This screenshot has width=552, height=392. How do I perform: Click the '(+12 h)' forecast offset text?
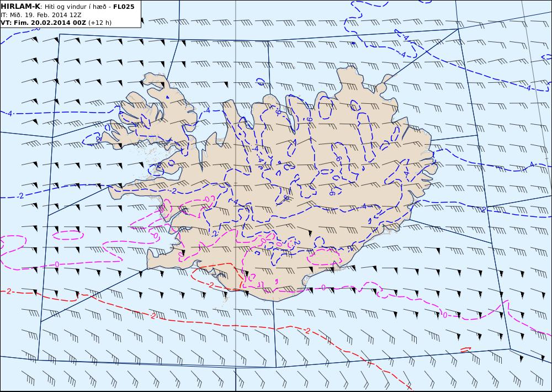(x=99, y=23)
